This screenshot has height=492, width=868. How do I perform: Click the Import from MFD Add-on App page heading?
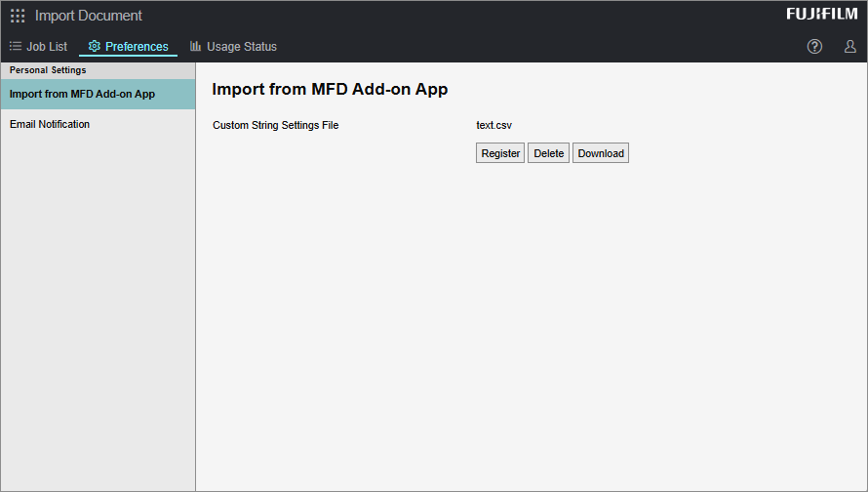[x=330, y=90]
